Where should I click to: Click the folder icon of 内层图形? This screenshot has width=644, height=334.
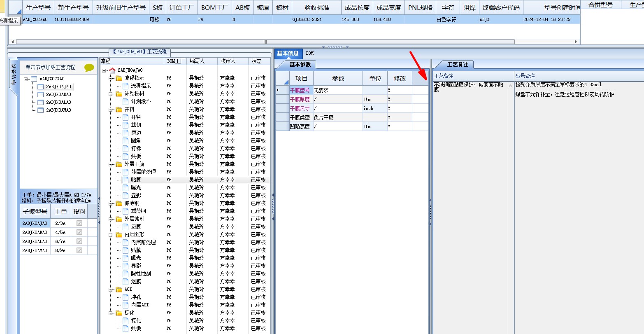119,235
